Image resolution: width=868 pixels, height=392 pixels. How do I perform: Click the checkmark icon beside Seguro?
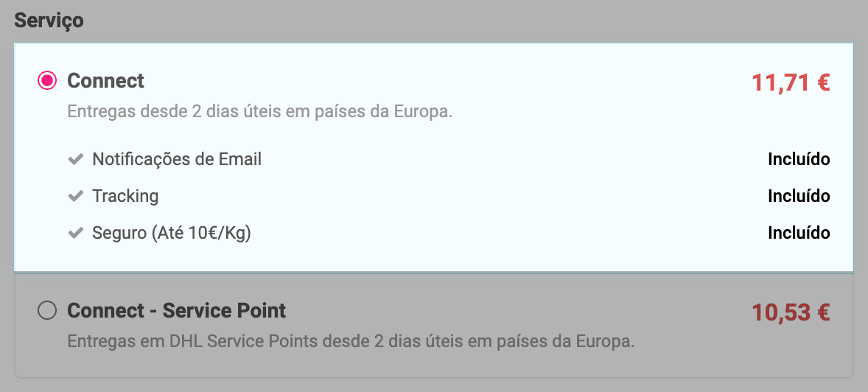click(x=75, y=233)
